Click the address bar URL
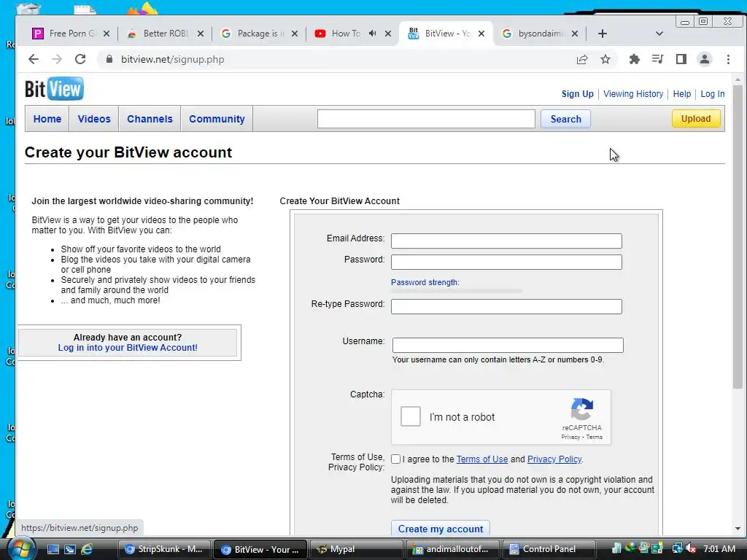Image resolution: width=747 pixels, height=560 pixels. (172, 60)
